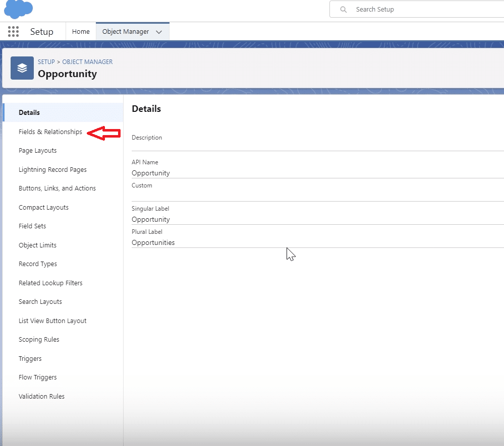The height and width of the screenshot is (446, 504).
Task: Open Related Lookup Filters section
Action: [x=50, y=283]
